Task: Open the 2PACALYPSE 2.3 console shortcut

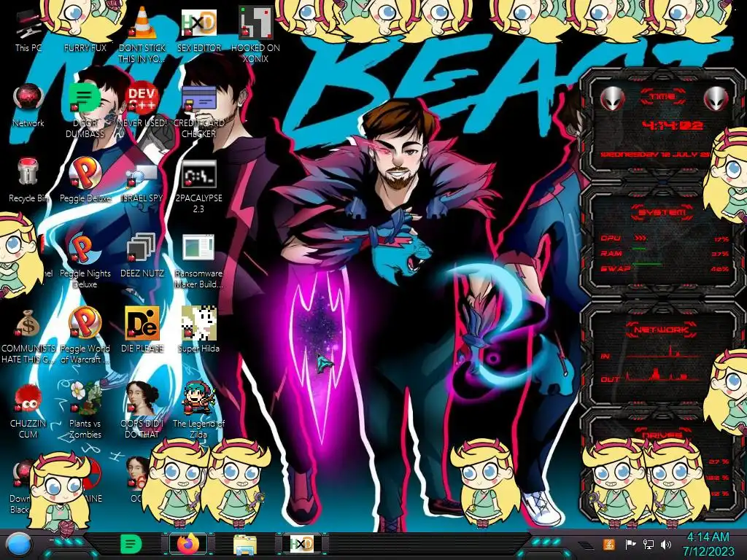Action: pos(199,184)
